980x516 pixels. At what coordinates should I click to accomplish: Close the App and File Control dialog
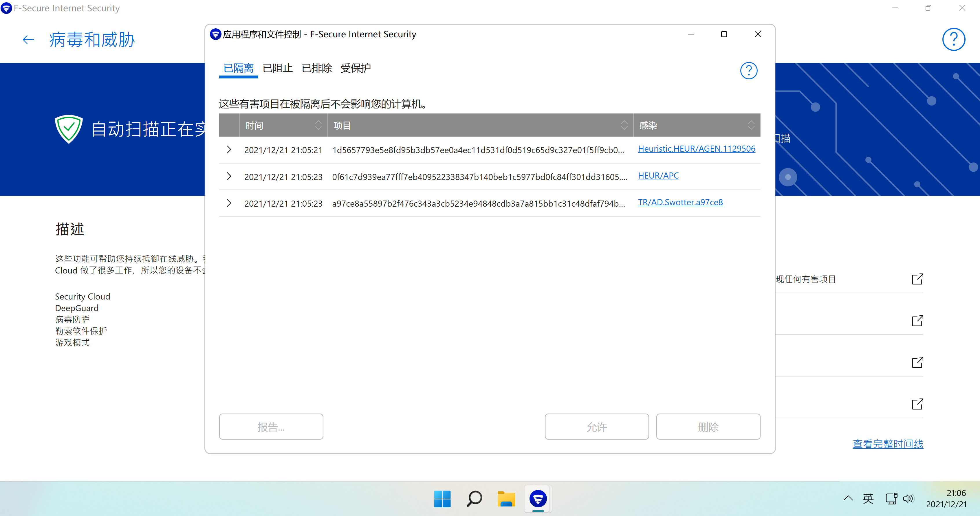tap(757, 34)
